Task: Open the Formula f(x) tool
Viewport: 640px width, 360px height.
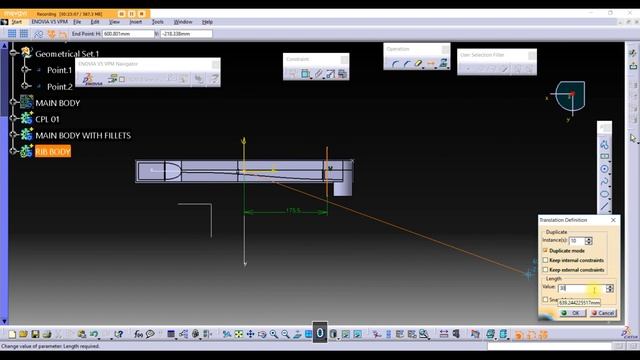Action: 138,334
